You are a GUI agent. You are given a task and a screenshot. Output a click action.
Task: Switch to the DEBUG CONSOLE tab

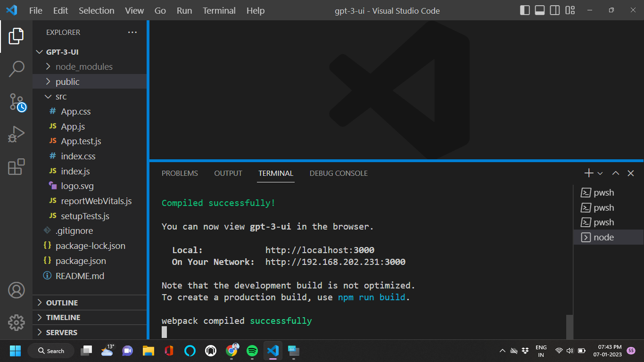point(339,173)
